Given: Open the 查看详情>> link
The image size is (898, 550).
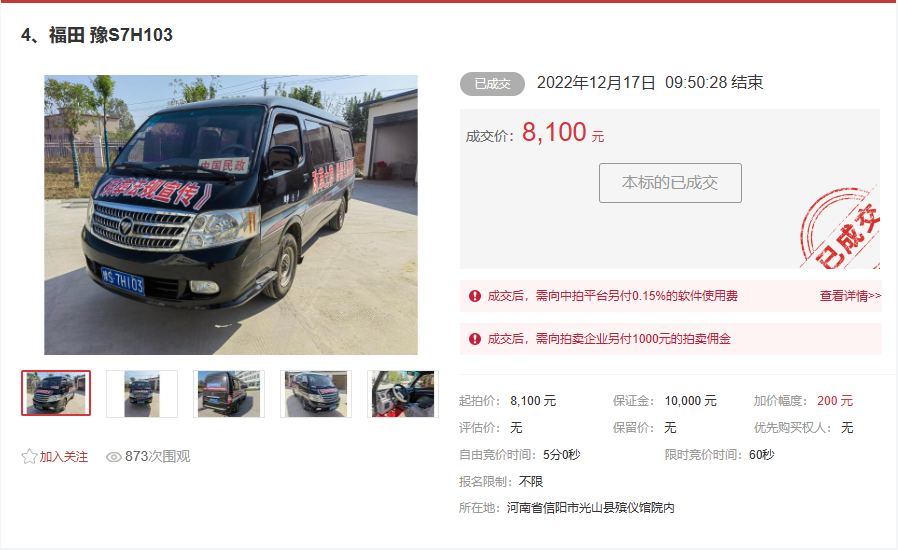Looking at the screenshot, I should click(x=850, y=296).
